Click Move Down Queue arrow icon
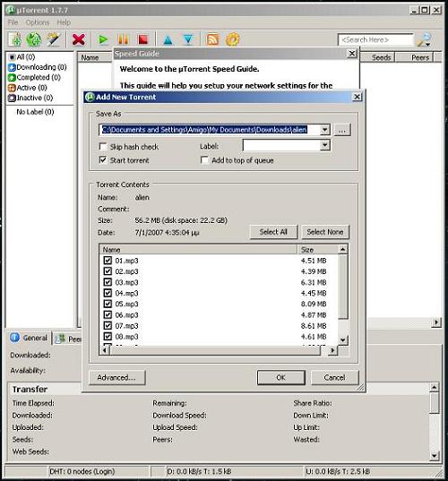448x481 pixels. pyautogui.click(x=188, y=40)
